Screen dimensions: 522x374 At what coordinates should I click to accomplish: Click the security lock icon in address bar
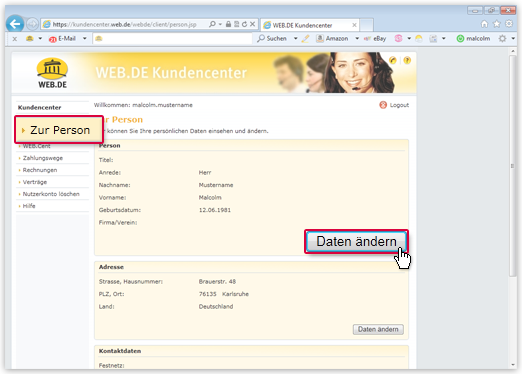(x=228, y=24)
